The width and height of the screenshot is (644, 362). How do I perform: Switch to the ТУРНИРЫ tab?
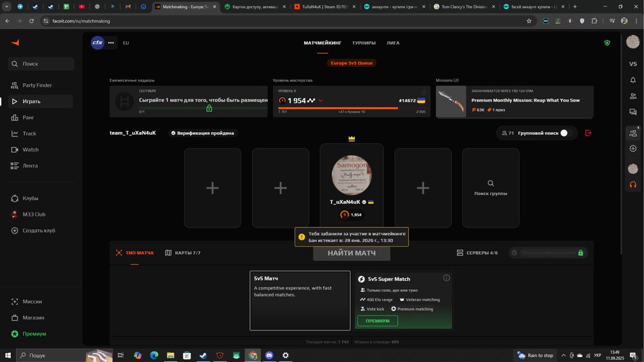(363, 43)
